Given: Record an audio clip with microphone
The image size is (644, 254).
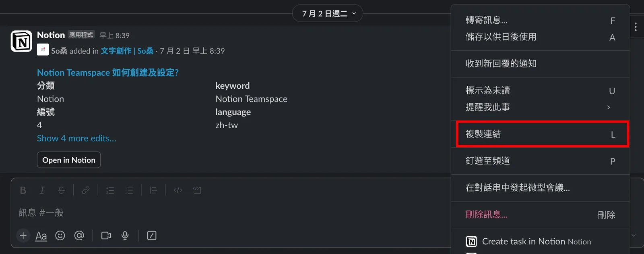Looking at the screenshot, I should (x=125, y=235).
